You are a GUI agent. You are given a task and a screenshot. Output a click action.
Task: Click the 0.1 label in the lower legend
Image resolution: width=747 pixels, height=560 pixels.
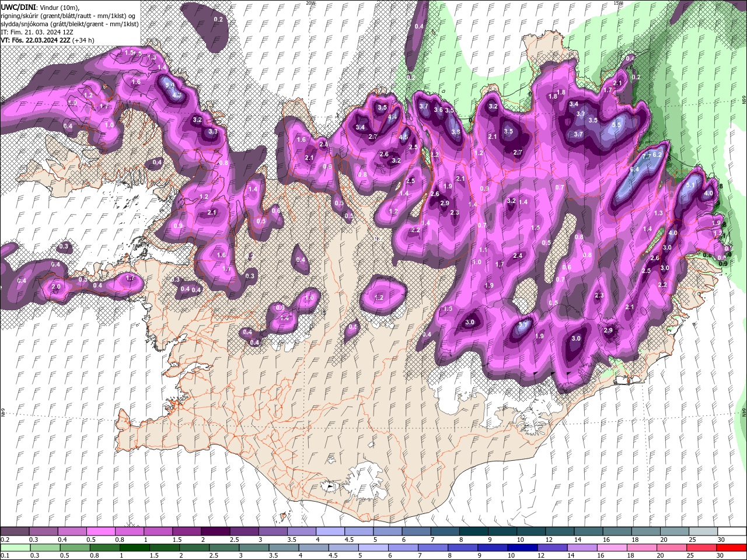(4, 556)
